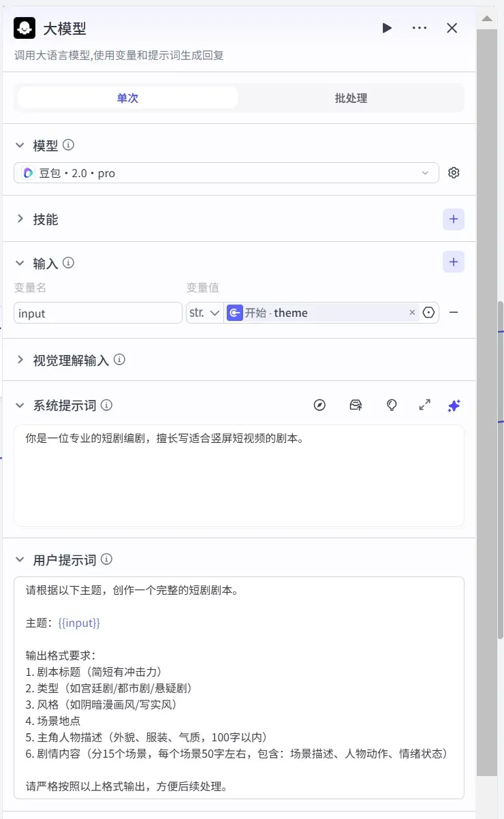Click the {{input}} variable in user prompt
Image resolution: width=504 pixels, height=819 pixels.
[79, 623]
